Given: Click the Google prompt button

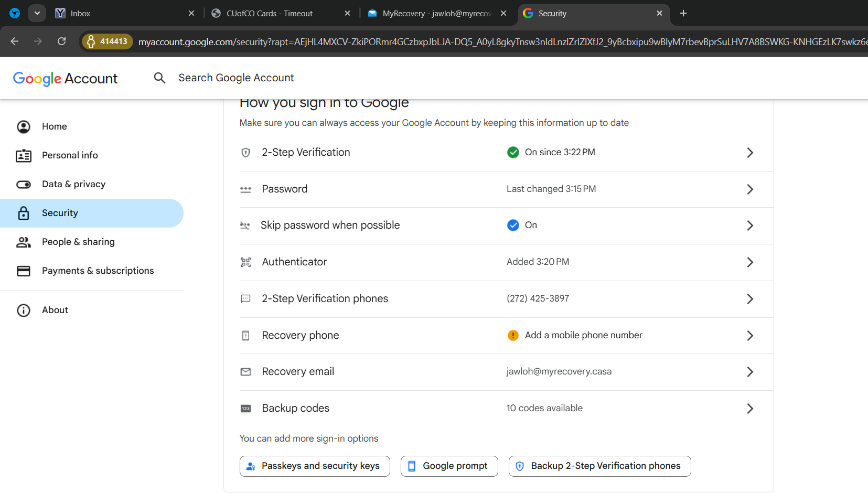Looking at the screenshot, I should (449, 466).
